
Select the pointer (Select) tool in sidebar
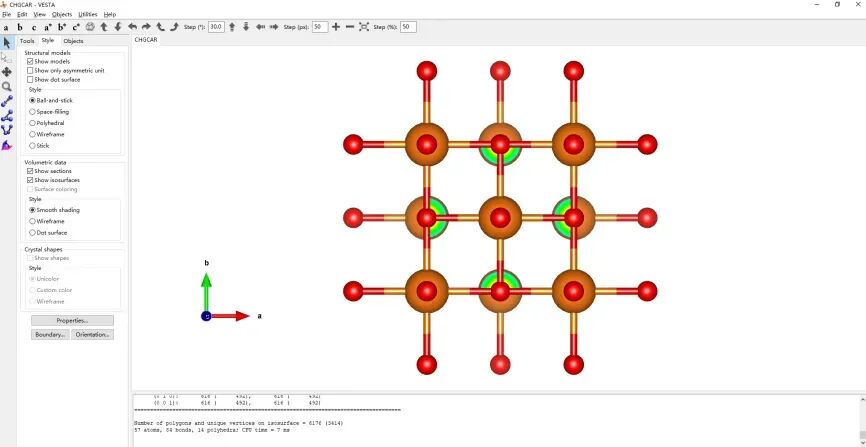pos(7,42)
